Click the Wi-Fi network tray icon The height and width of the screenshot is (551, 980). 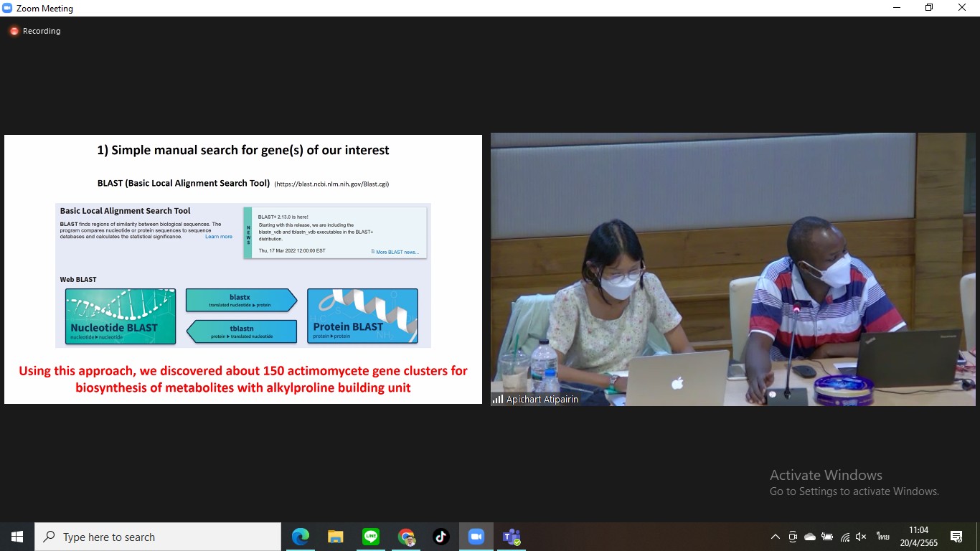(845, 537)
